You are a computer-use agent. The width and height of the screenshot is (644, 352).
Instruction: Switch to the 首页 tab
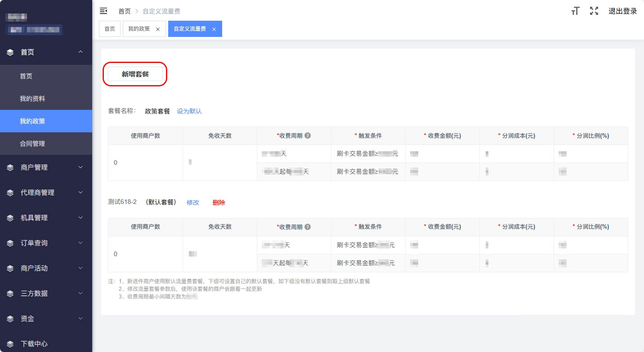pyautogui.click(x=110, y=29)
